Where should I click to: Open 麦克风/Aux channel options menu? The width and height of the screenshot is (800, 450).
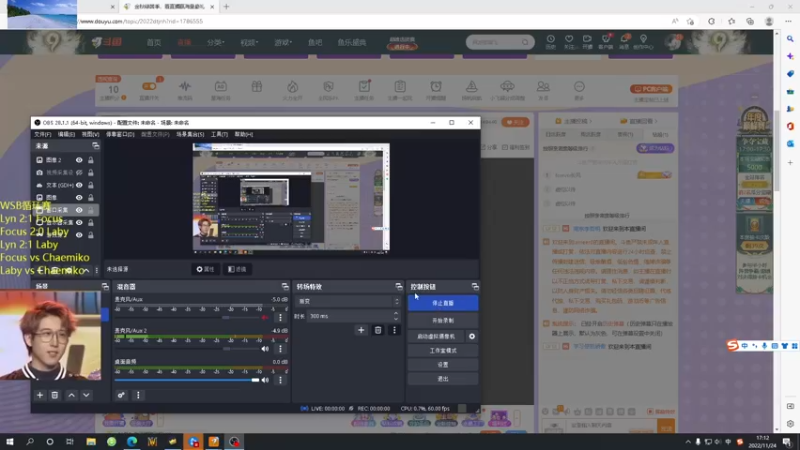pos(280,318)
